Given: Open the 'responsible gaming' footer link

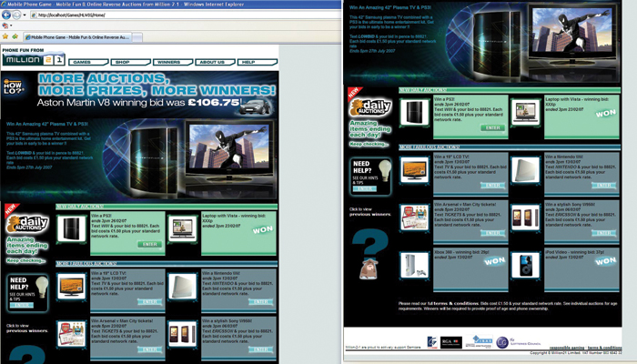Looking at the screenshot, I should tap(567, 348).
